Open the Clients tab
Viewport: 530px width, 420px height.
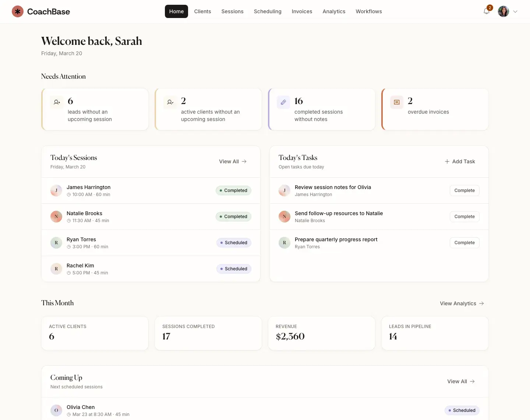tap(202, 11)
